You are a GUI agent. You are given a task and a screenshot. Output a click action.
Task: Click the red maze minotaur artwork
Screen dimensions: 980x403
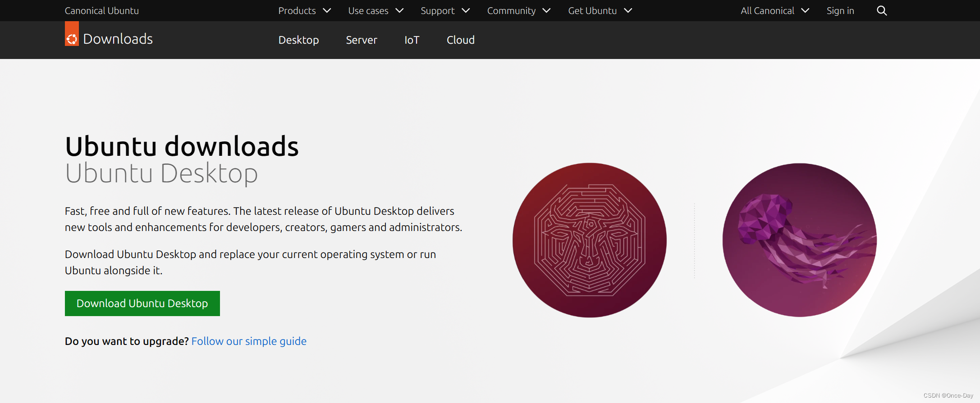coord(590,240)
